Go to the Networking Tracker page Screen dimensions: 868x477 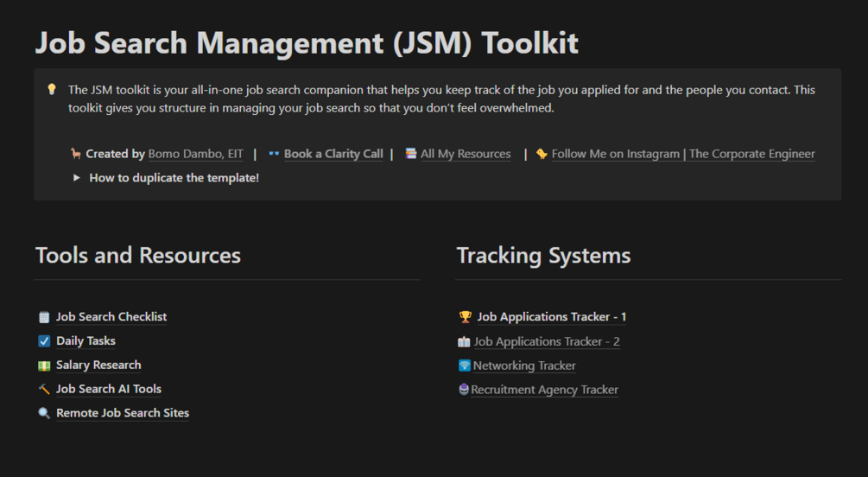(524, 366)
